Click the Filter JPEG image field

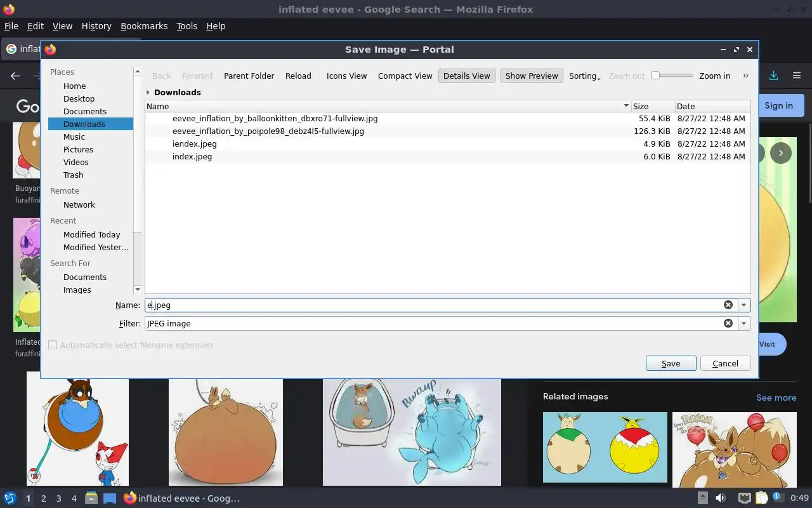point(435,323)
